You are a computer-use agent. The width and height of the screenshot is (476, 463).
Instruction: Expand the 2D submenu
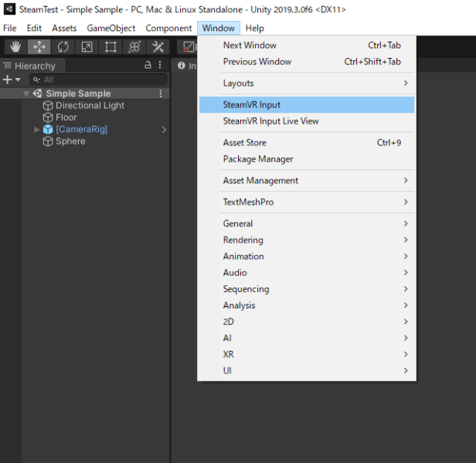coord(307,322)
